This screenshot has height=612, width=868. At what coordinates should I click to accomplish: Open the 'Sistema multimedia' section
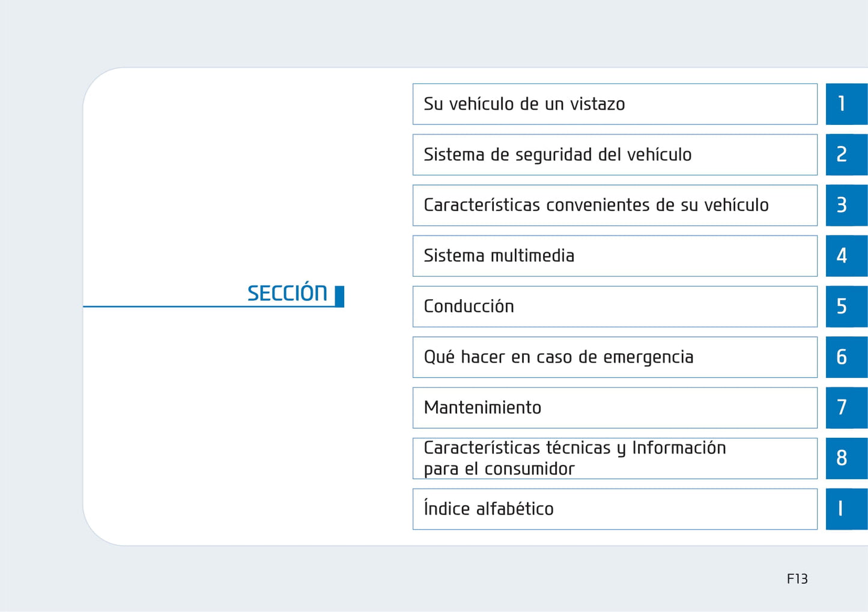(x=615, y=256)
